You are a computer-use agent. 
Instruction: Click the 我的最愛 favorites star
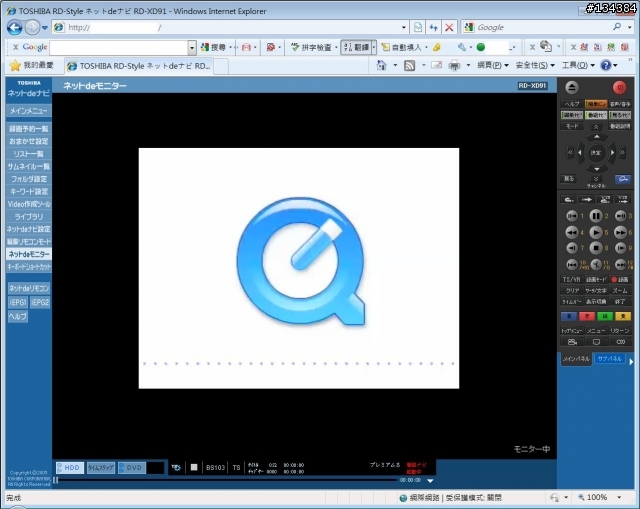(15, 65)
